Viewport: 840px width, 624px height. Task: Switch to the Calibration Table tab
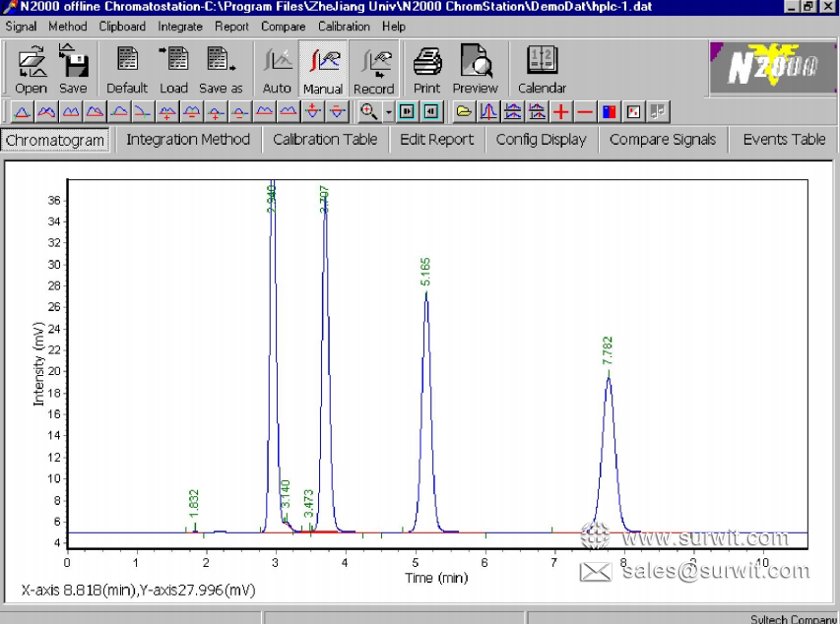click(x=325, y=140)
